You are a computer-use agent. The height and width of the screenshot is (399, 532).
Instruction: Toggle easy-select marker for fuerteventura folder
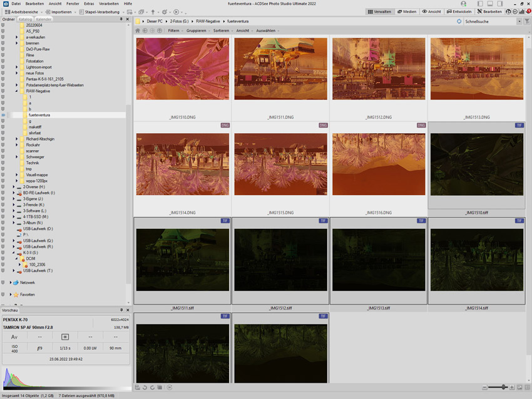point(3,115)
